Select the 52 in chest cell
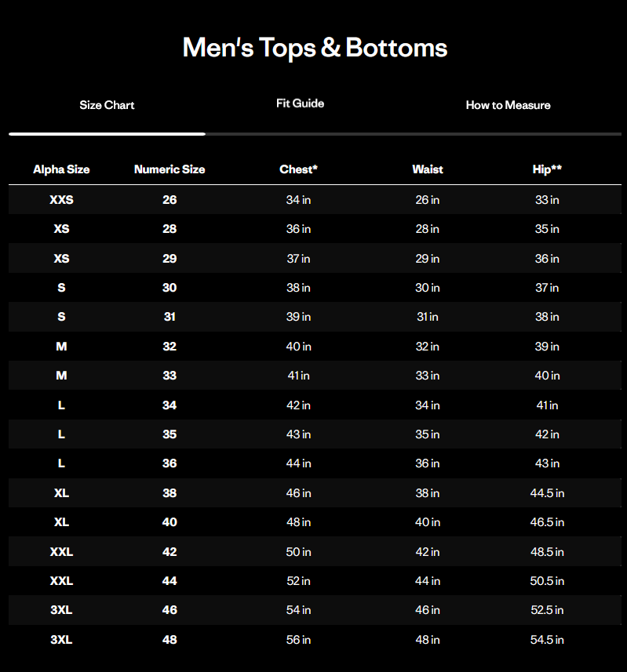Viewport: 627px width, 672px height. pos(298,581)
